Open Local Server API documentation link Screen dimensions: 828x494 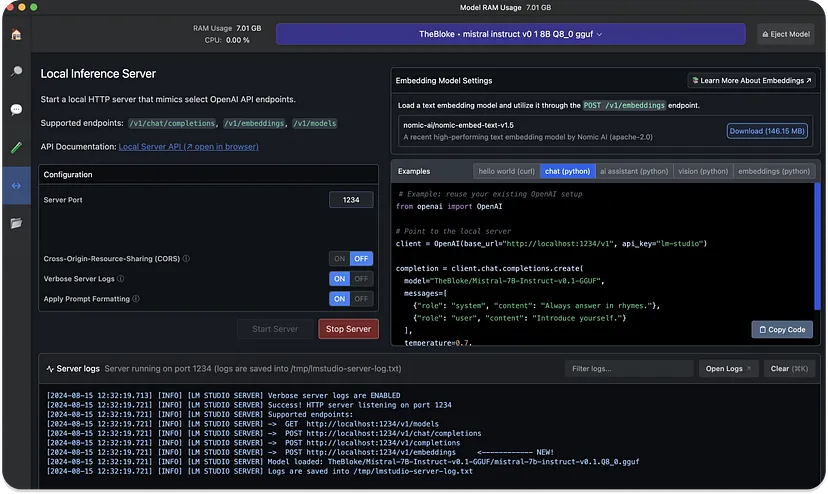[189, 147]
